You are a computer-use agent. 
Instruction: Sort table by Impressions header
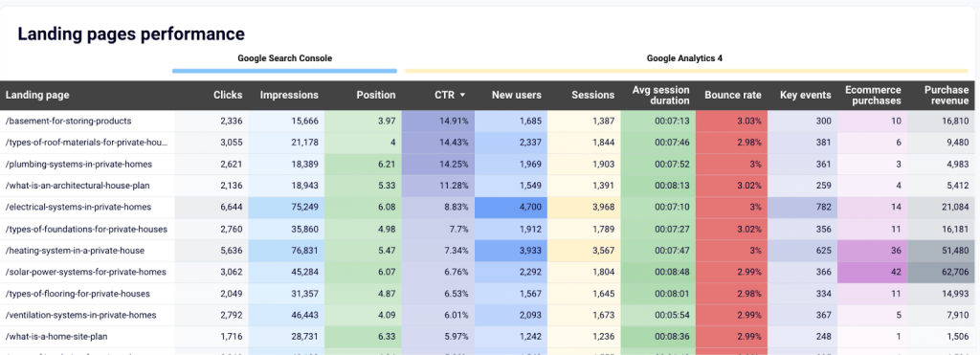[x=289, y=96]
